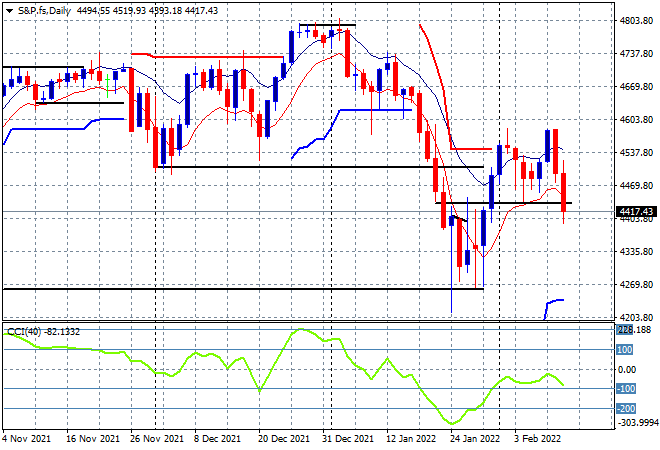Screen dimensions: 660x450
Task: Select the red resistance line near 4737.80
Action: point(207,56)
